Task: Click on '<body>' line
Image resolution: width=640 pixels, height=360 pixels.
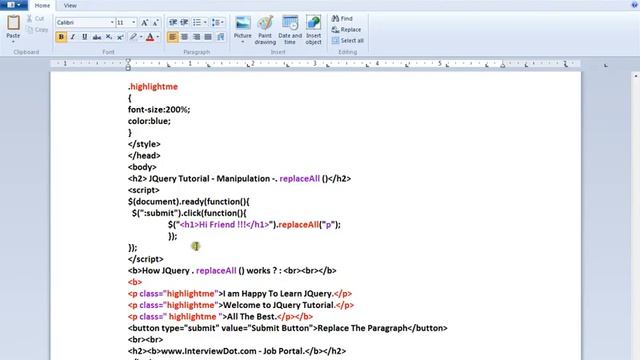Action: point(142,167)
